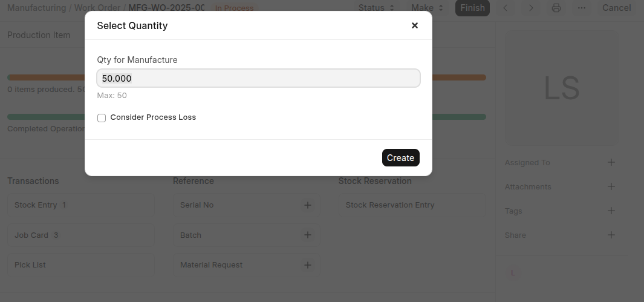Open Manufacturing breadcrumb link

pyautogui.click(x=36, y=8)
